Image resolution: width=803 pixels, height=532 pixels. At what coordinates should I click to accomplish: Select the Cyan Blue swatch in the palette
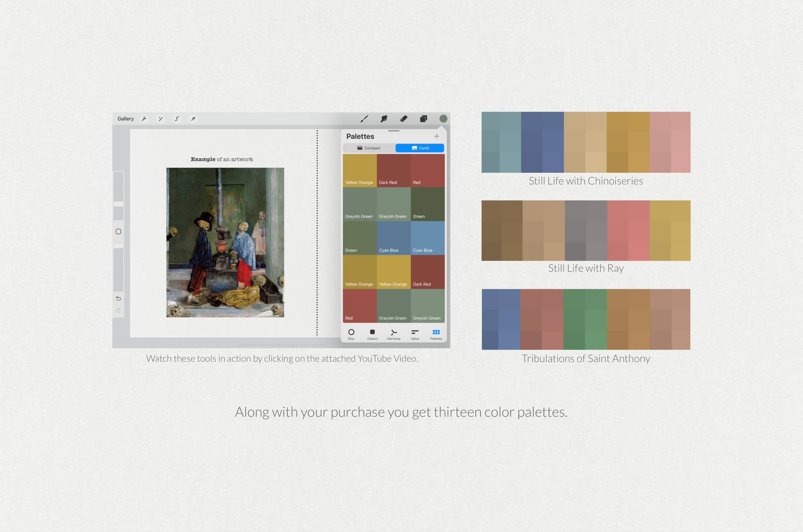[x=394, y=238]
